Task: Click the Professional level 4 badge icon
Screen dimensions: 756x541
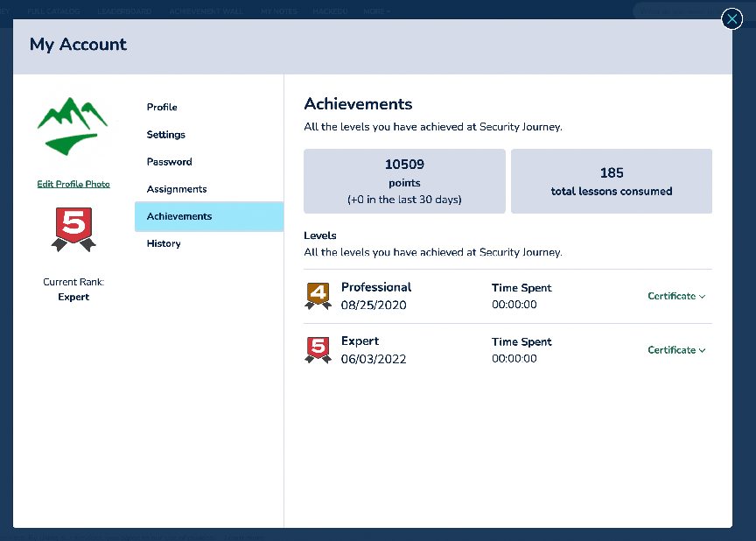Action: (318, 296)
